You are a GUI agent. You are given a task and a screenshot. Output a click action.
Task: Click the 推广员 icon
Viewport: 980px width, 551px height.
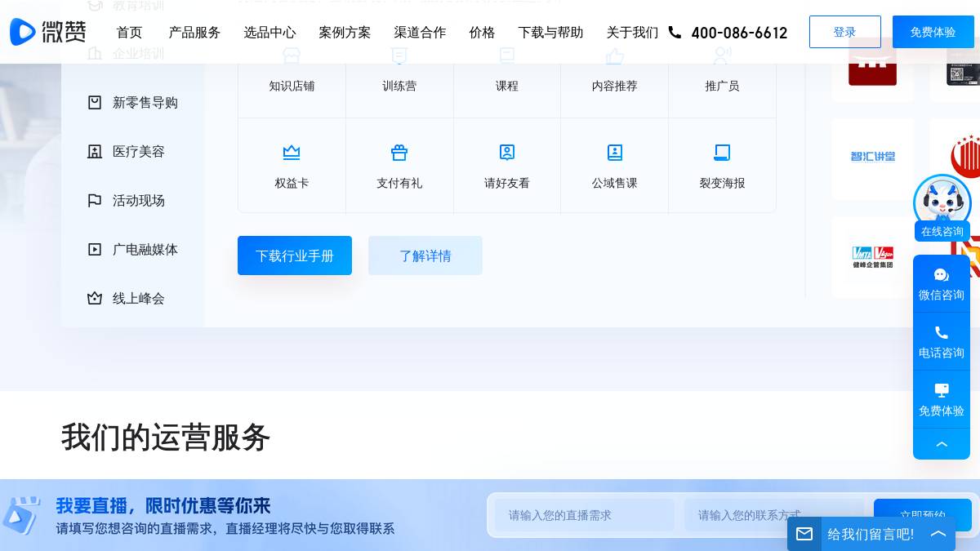(x=722, y=56)
